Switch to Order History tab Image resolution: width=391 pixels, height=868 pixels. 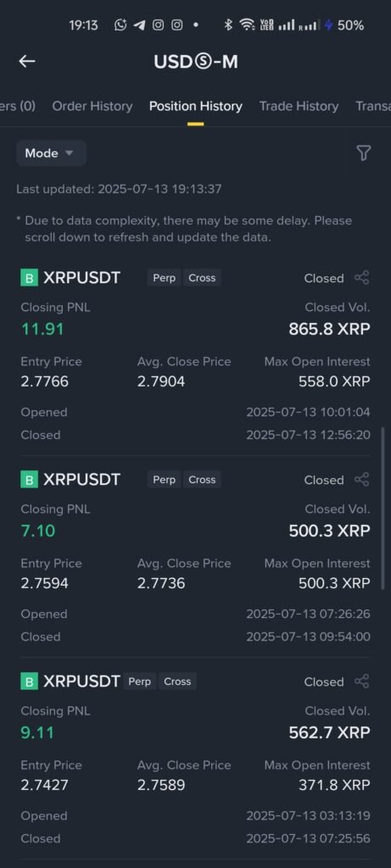(92, 106)
